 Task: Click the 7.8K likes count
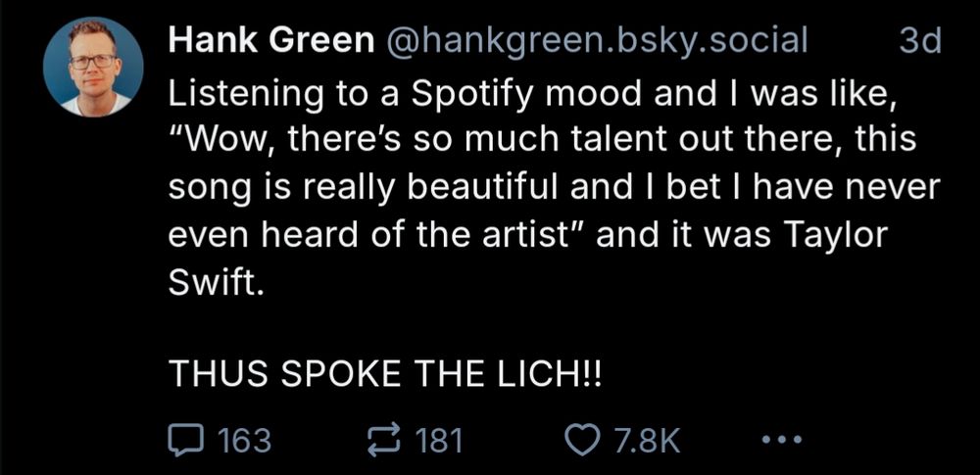pos(646,440)
